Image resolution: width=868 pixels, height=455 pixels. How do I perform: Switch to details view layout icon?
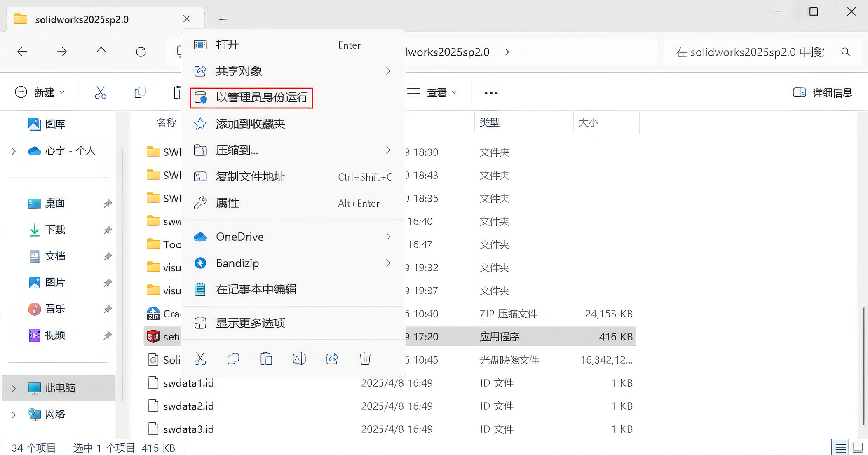(840, 448)
